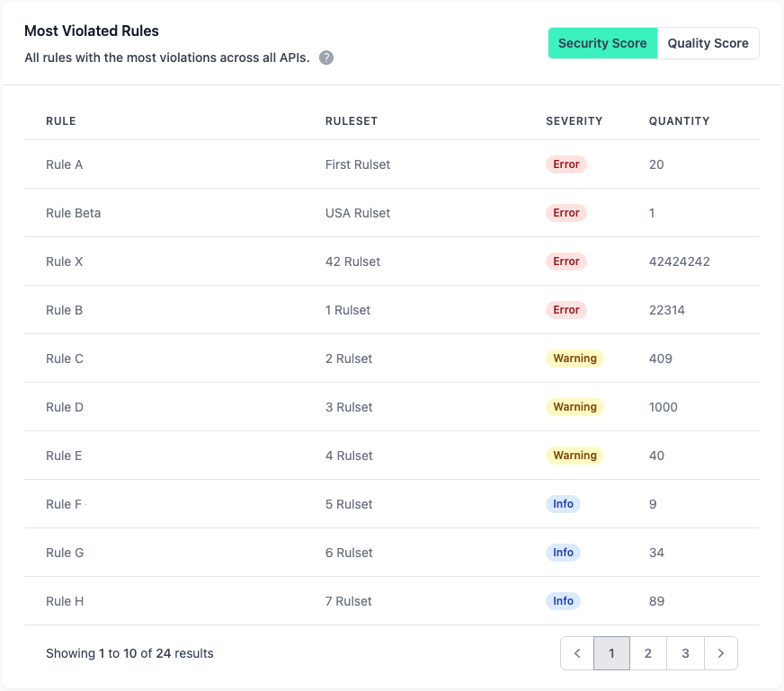
Task: Click the help question mark icon
Action: coord(325,57)
